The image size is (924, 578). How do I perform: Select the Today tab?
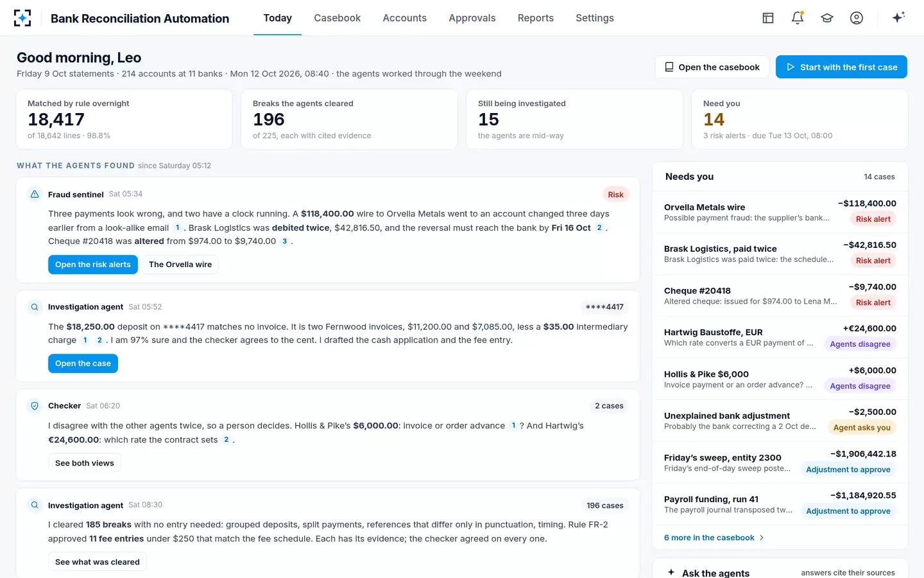point(278,18)
